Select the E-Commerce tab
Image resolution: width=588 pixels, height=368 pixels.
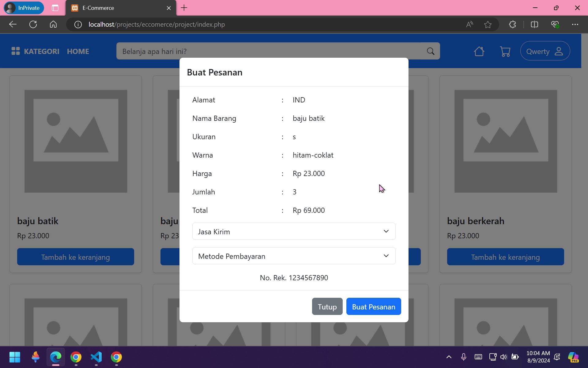point(121,8)
